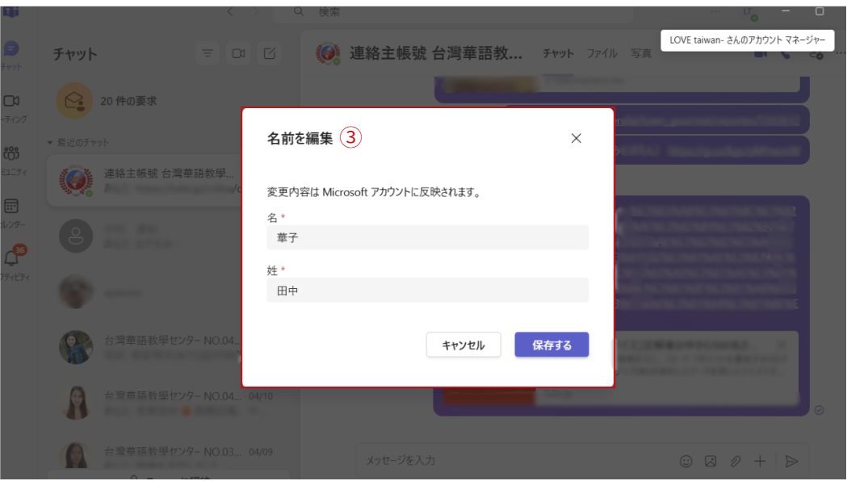Open Communities in left sidebar
This screenshot has height=481, width=868.
[x=12, y=153]
